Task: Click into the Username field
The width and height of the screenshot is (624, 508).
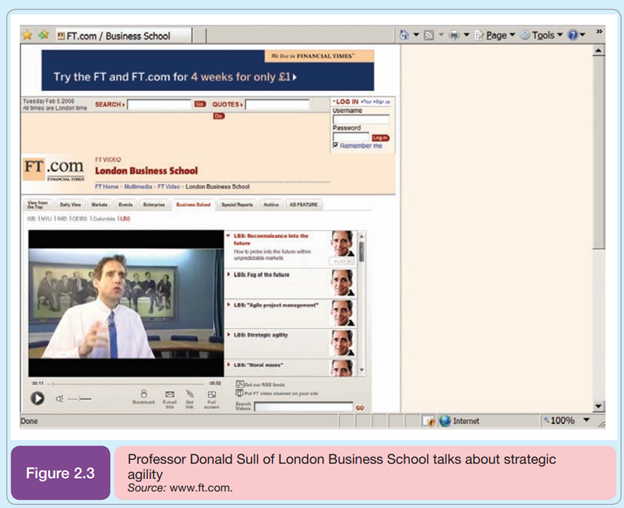Action: [x=361, y=119]
